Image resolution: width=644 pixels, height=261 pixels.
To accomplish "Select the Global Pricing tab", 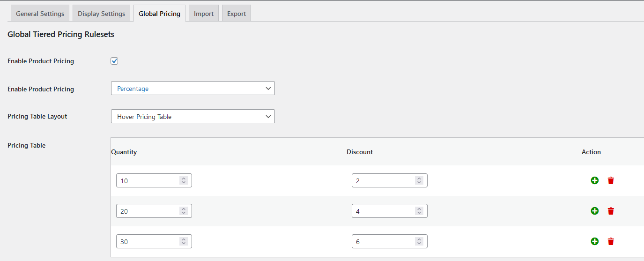I will (x=159, y=14).
